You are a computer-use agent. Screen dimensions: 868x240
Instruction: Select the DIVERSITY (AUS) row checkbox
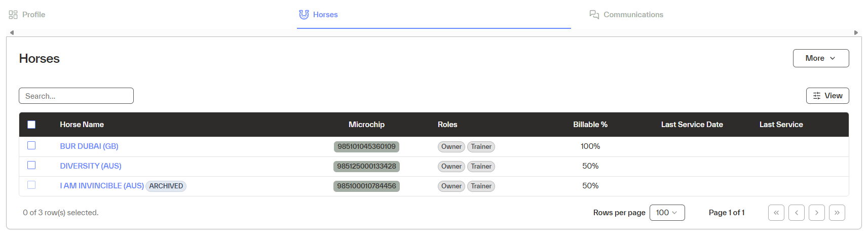click(31, 166)
